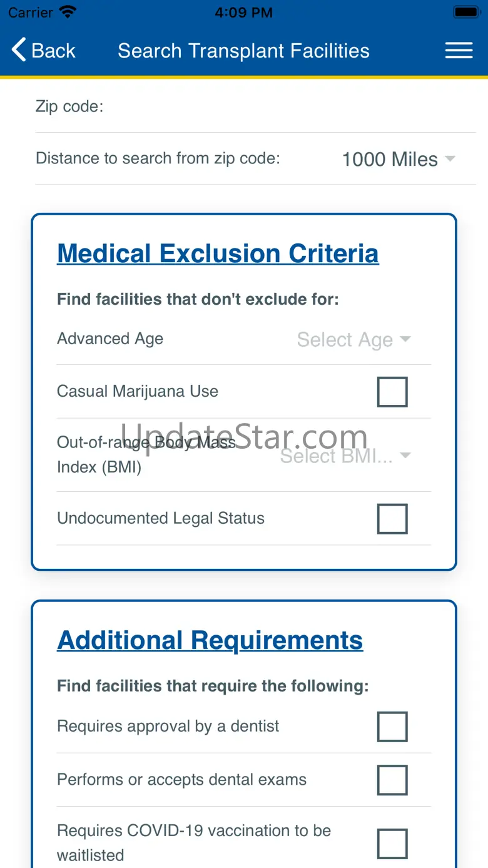This screenshot has width=488, height=868.
Task: Click the Select BMI dropdown arrow
Action: pos(405,455)
